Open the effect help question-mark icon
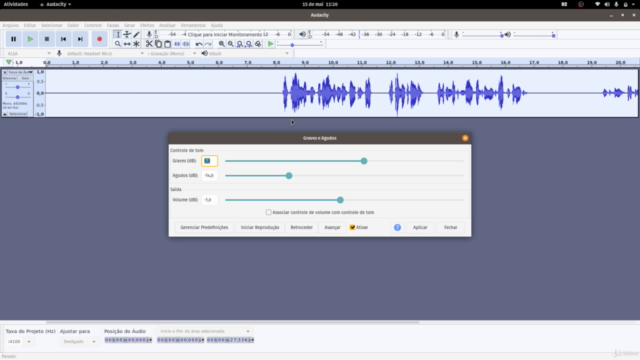Viewport: 640px width, 360px height. (x=398, y=227)
